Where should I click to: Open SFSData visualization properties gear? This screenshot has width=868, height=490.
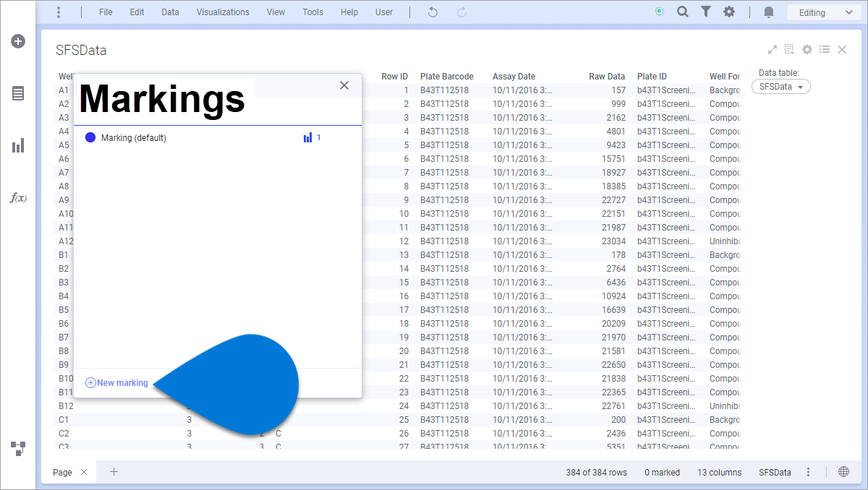tap(807, 50)
